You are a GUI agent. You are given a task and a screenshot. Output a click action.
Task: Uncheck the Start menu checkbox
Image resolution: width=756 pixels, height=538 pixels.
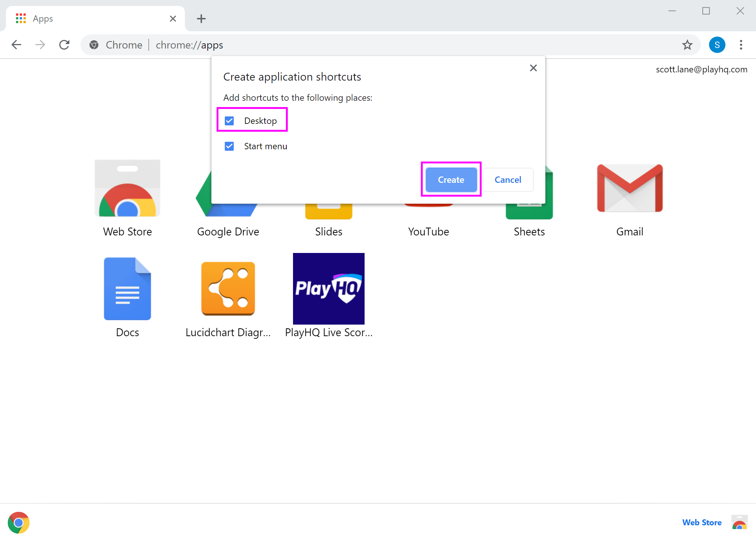[229, 146]
